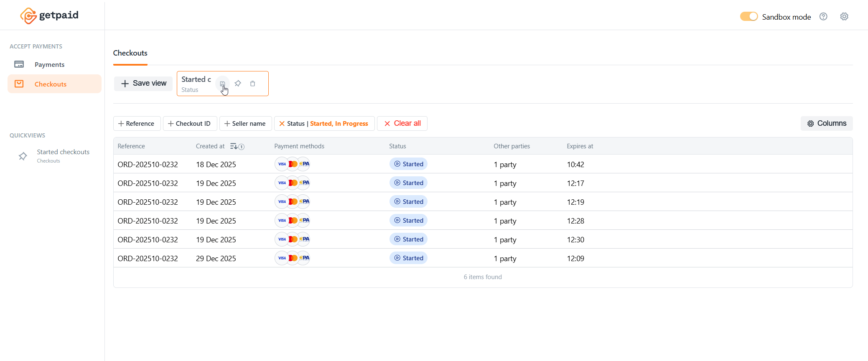Open the Columns settings button

tap(826, 123)
